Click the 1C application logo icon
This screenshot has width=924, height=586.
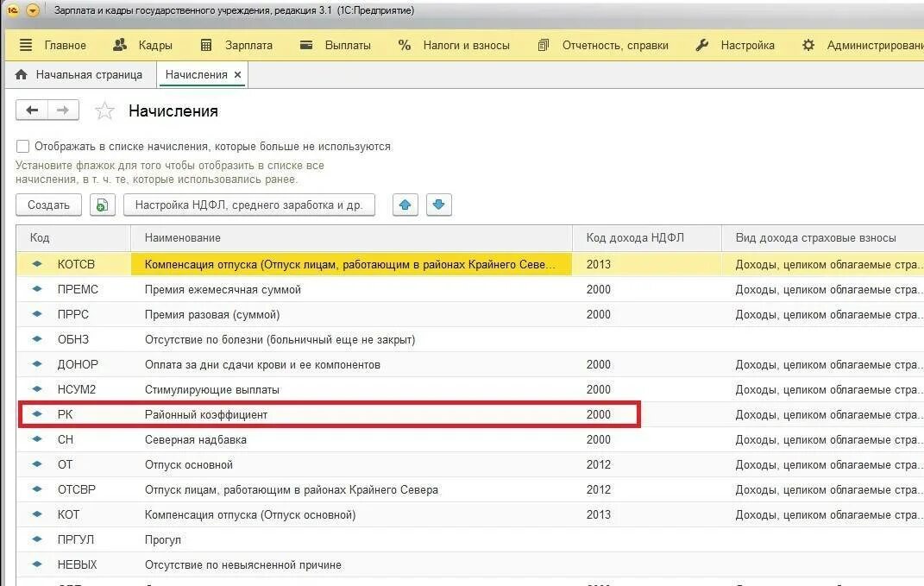[12, 10]
